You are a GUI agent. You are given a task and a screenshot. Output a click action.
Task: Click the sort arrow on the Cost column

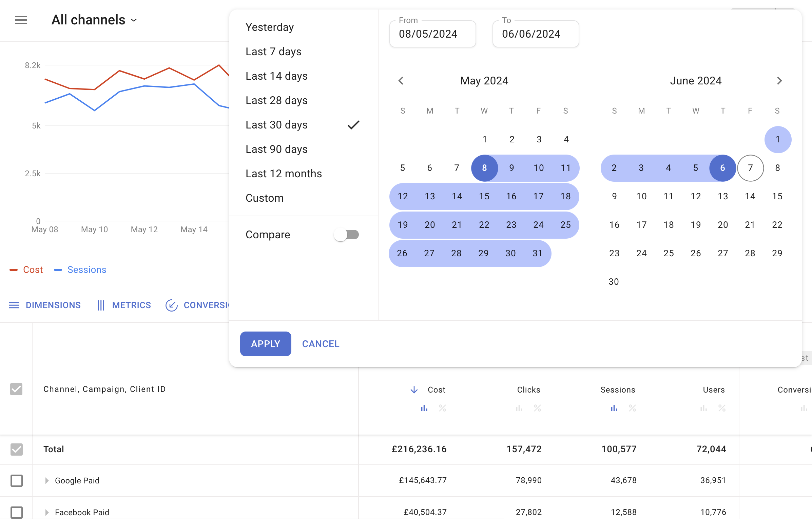(414, 390)
